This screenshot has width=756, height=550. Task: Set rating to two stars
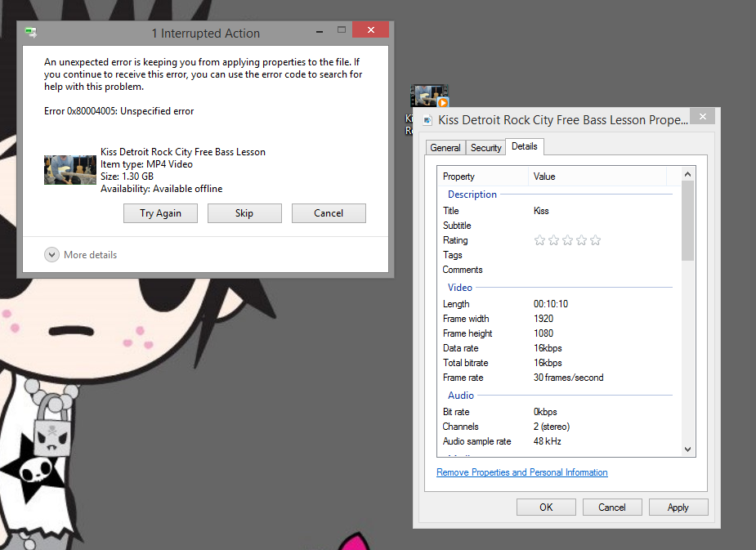(x=553, y=240)
